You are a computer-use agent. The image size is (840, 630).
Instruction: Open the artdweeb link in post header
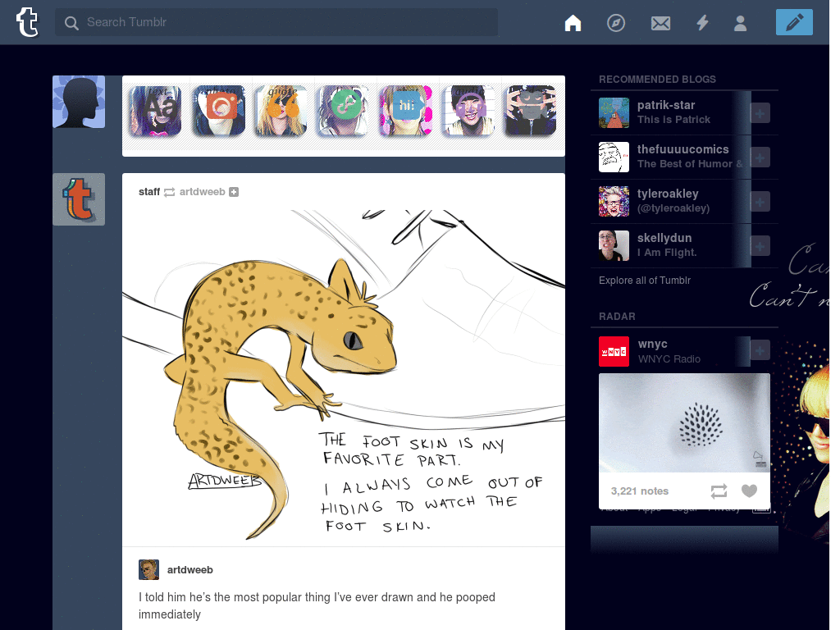click(x=202, y=192)
